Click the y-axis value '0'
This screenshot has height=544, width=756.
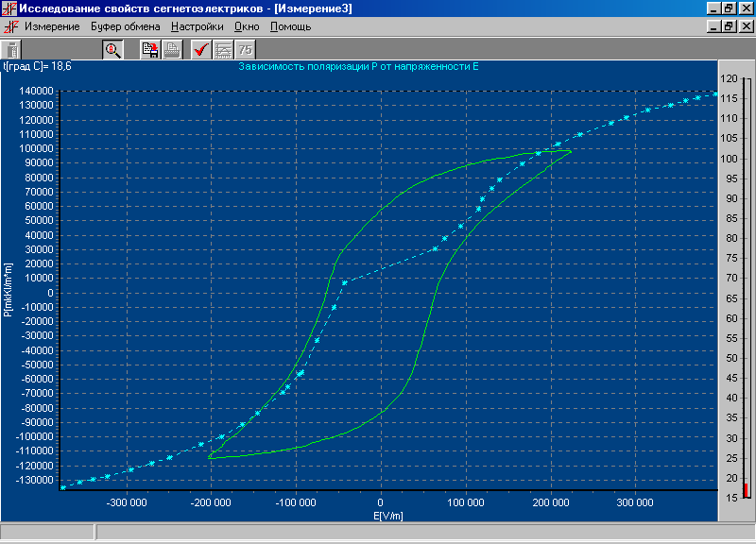coord(50,293)
